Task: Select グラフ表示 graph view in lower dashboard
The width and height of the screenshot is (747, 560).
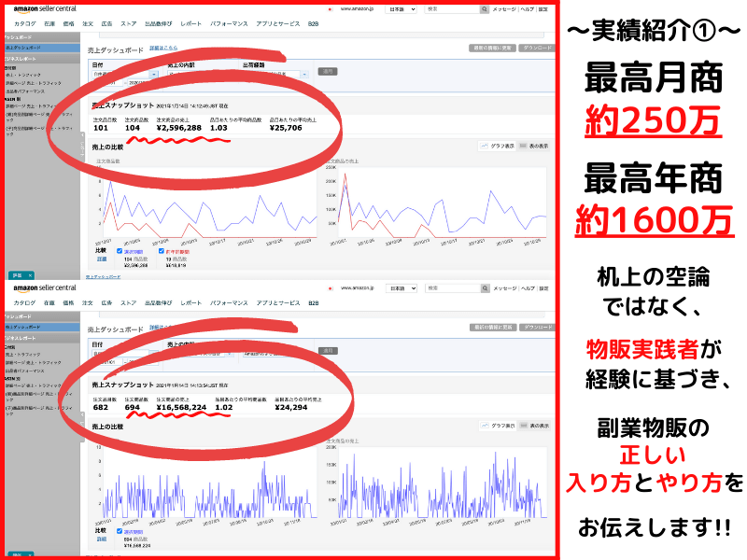Action: [496, 426]
